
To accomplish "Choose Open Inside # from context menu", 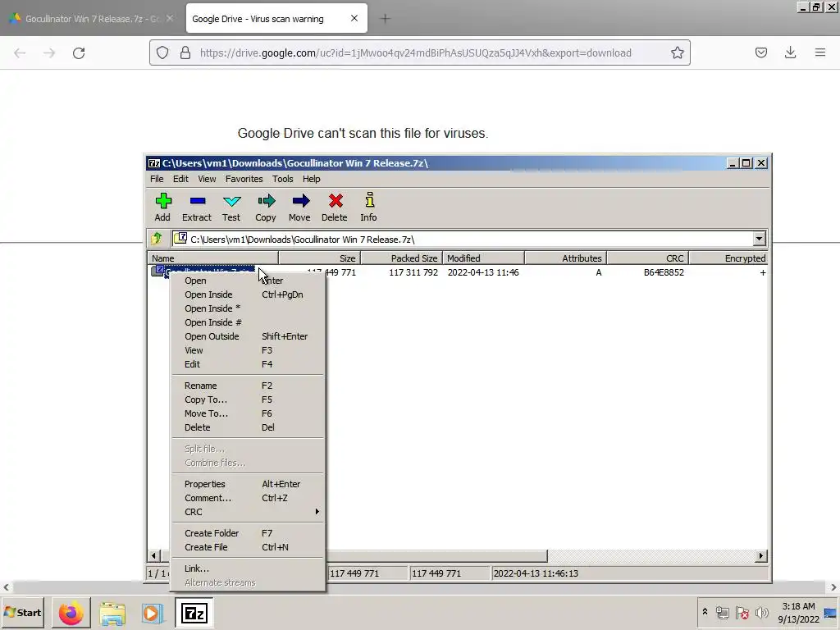I will coord(248,322).
